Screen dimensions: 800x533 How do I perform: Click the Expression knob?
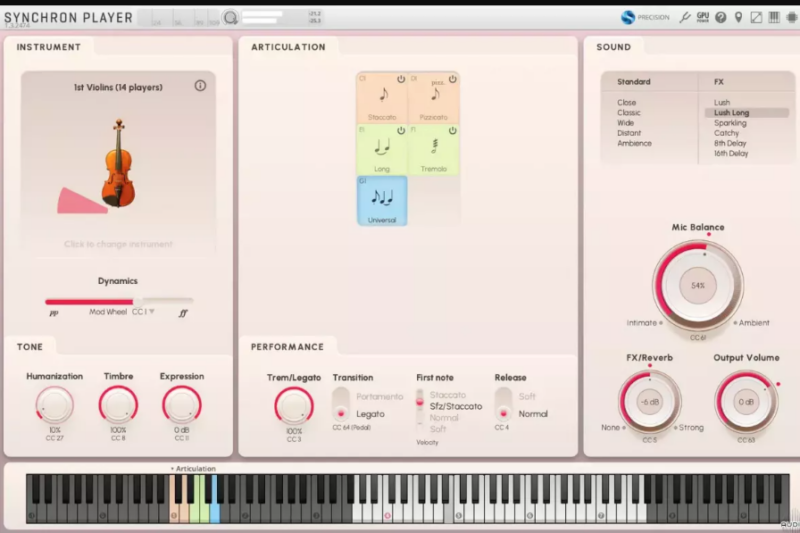tap(182, 404)
